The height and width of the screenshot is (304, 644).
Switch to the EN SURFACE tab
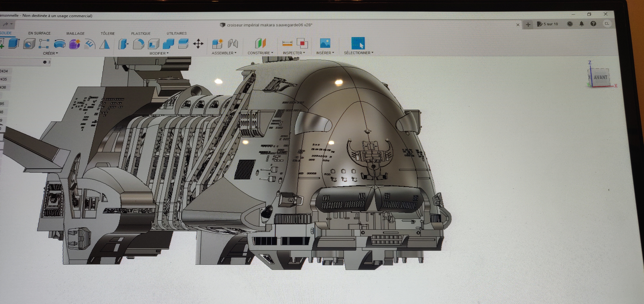(x=39, y=33)
